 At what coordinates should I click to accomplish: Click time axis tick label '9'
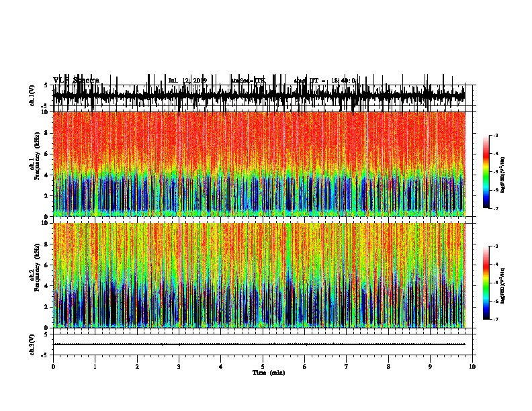pyautogui.click(x=430, y=367)
